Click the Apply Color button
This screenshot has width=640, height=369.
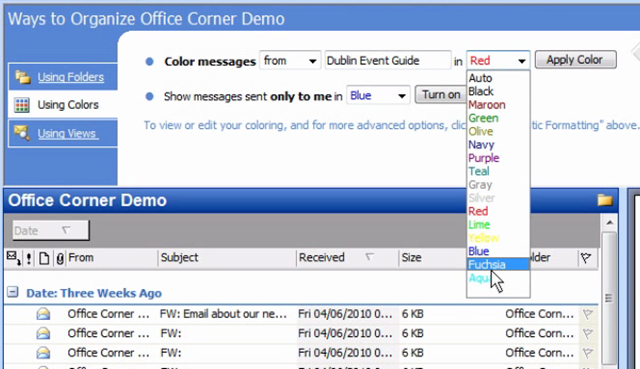point(576,60)
